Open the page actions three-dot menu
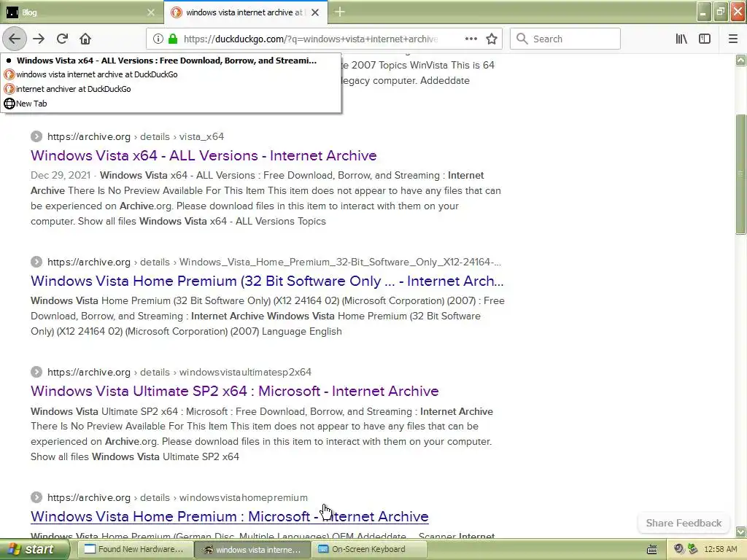The height and width of the screenshot is (560, 747). click(471, 39)
